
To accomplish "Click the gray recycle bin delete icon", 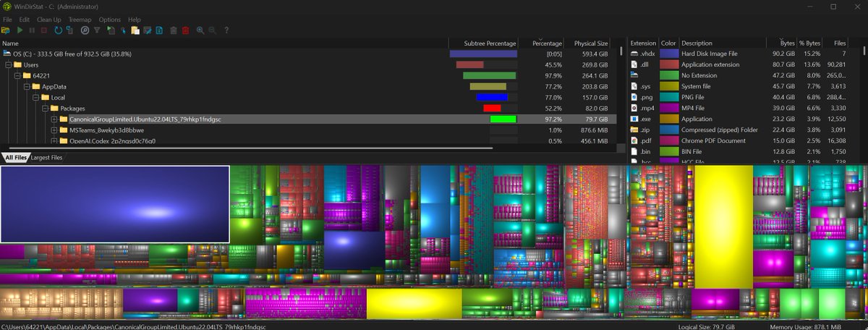I will click(x=174, y=30).
